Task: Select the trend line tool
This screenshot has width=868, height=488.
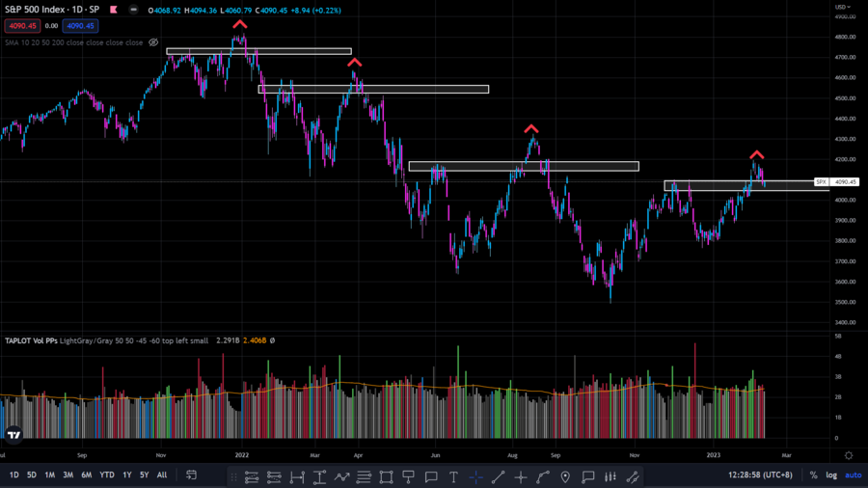Action: coord(499,476)
